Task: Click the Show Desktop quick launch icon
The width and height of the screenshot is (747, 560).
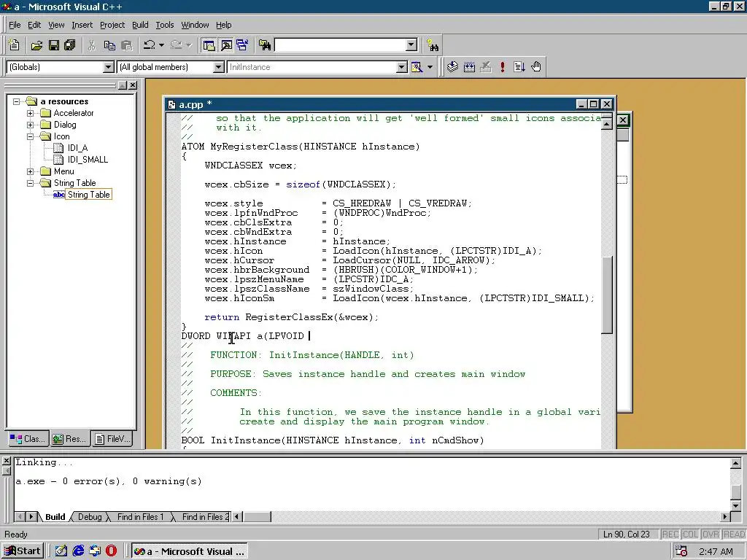Action: pyautogui.click(x=61, y=551)
